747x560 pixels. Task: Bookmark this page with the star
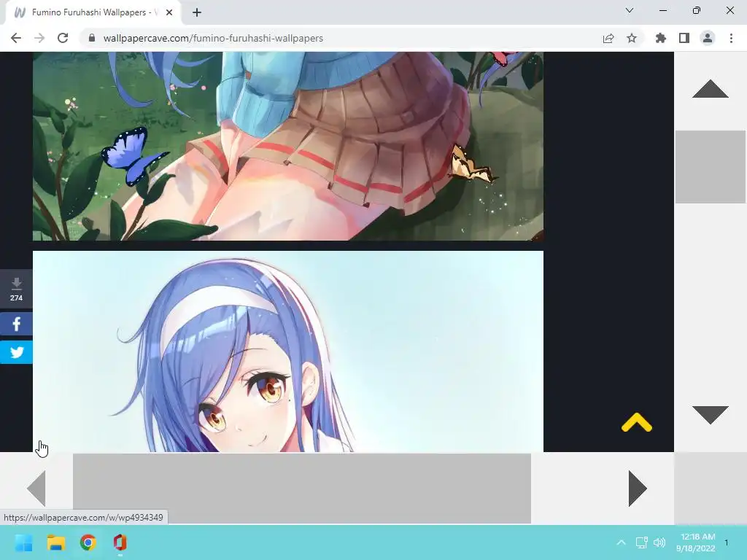[632, 38]
